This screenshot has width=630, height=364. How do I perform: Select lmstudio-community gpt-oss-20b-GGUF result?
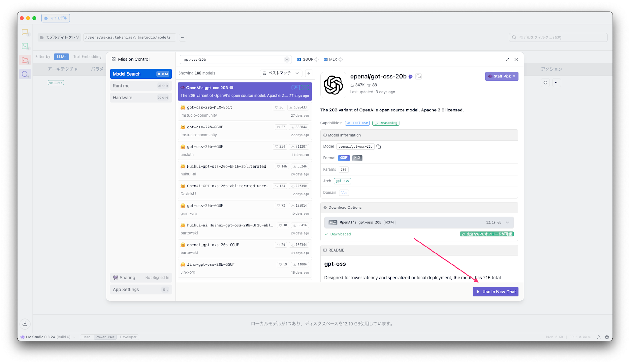[245, 131]
